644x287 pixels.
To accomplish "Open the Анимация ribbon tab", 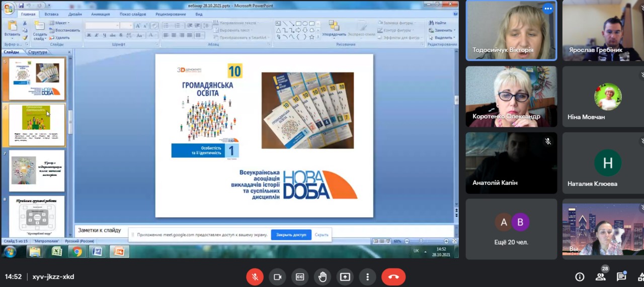I will point(101,14).
